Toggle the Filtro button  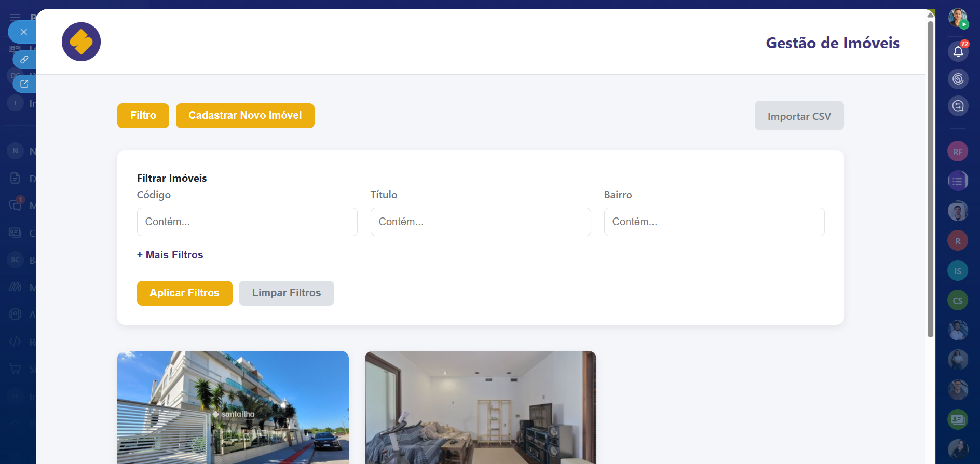click(x=143, y=115)
